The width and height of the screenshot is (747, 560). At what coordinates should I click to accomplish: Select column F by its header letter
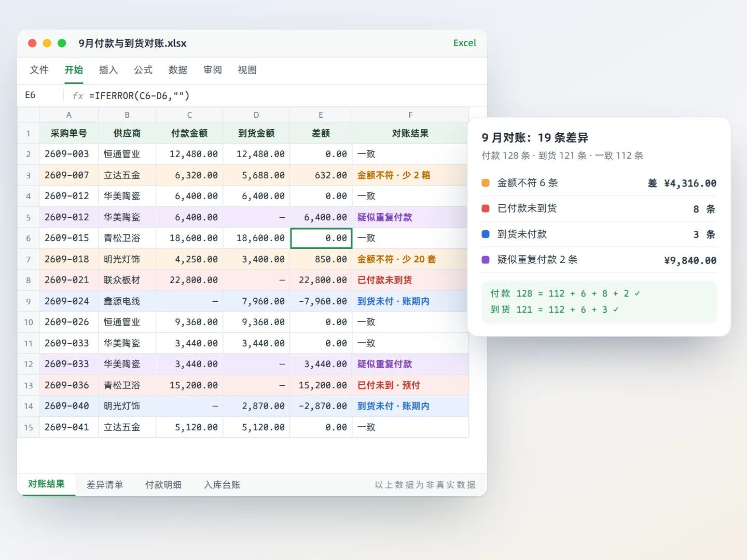tap(410, 115)
